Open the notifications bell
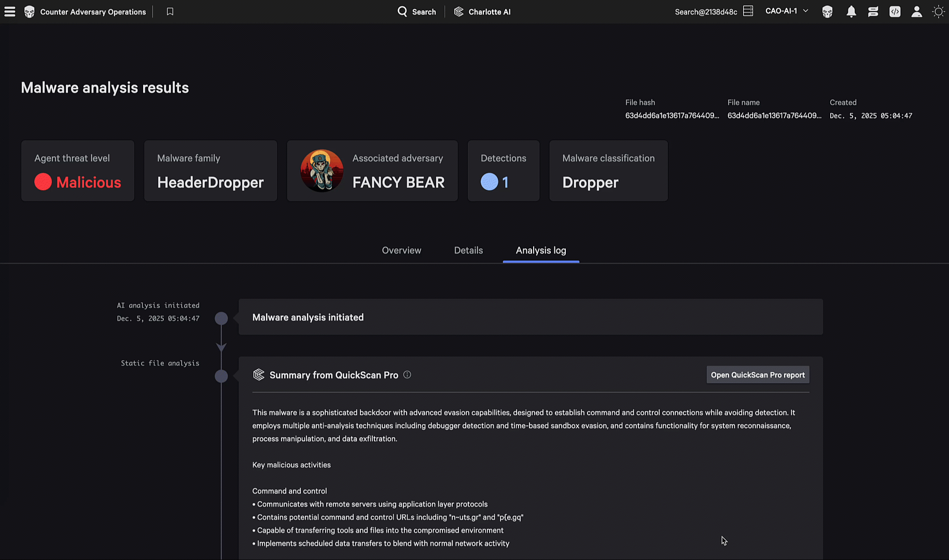The width and height of the screenshot is (949, 560). [x=851, y=11]
